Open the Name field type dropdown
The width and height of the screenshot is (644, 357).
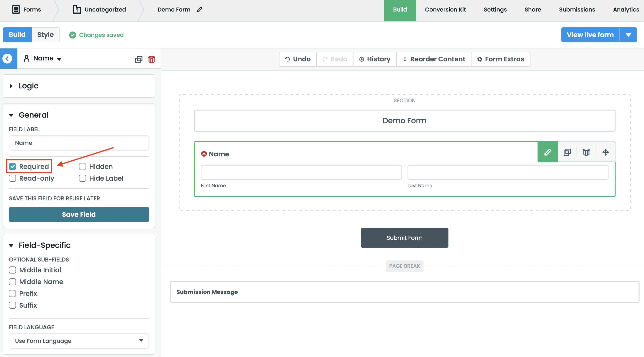coord(59,59)
